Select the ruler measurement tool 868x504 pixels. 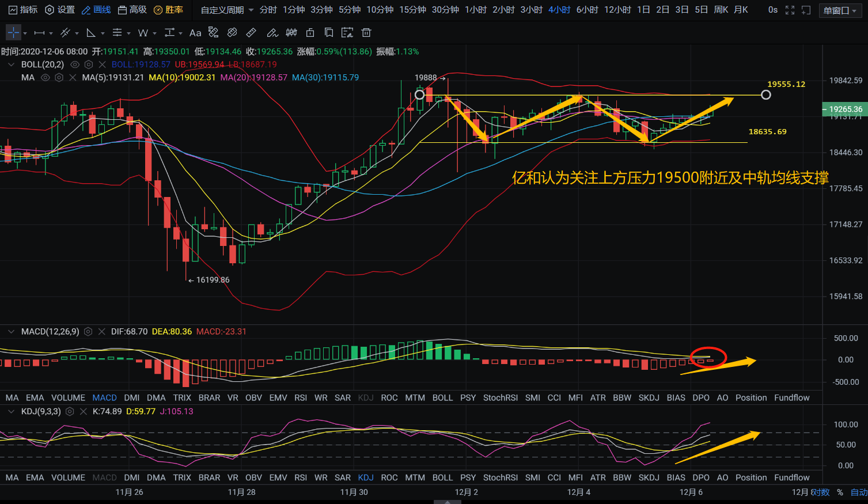pos(251,33)
